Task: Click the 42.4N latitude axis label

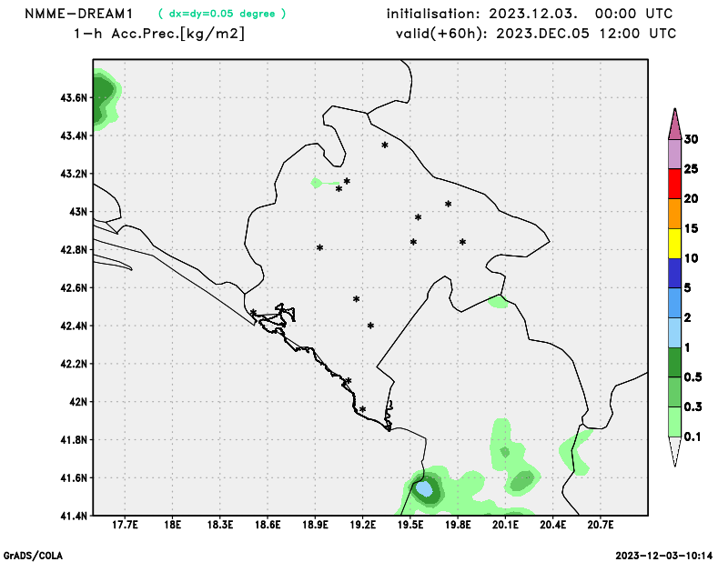Action: click(x=74, y=326)
